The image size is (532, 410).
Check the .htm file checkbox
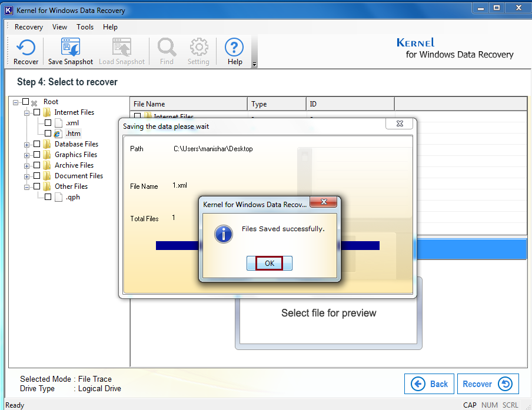coord(48,134)
